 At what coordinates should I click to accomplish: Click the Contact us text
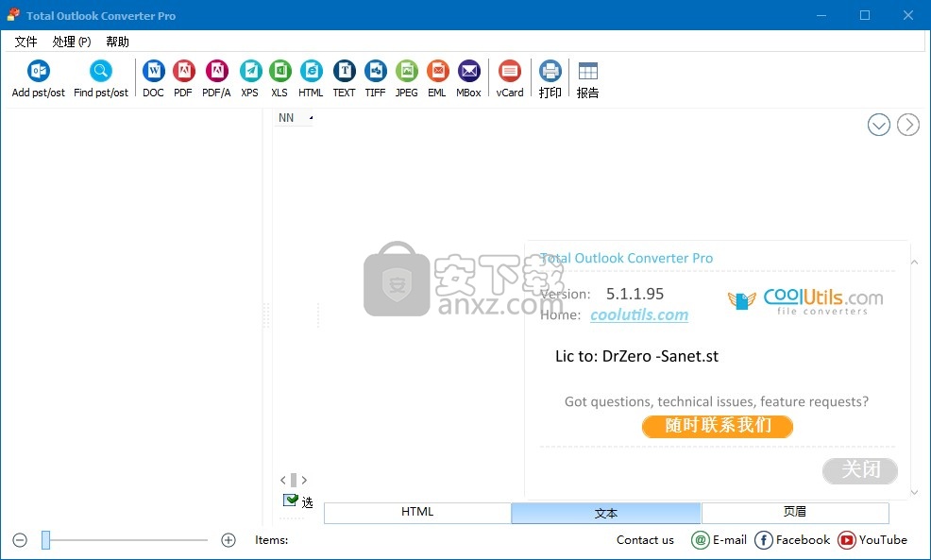(x=645, y=540)
